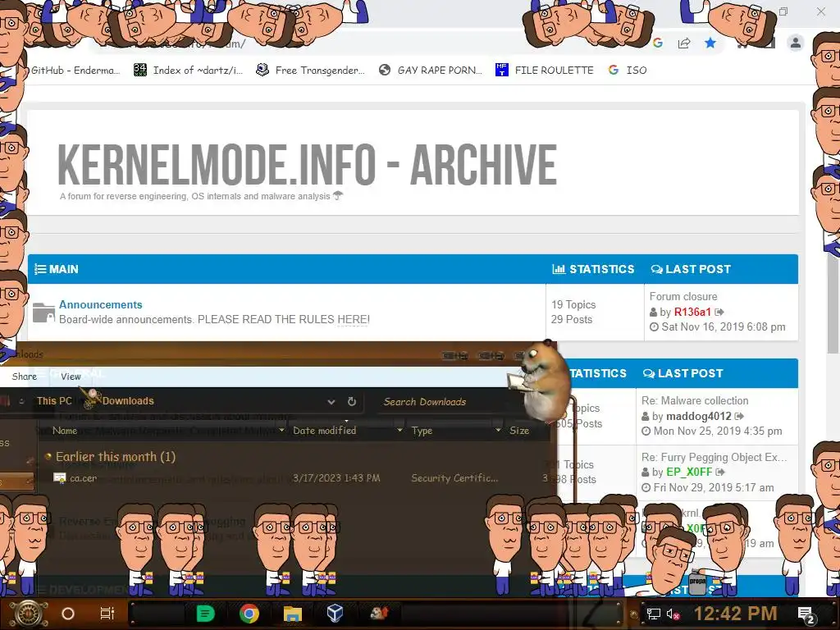Viewport: 840px width, 630px height.
Task: Open the ISO bookmark
Action: 628,71
